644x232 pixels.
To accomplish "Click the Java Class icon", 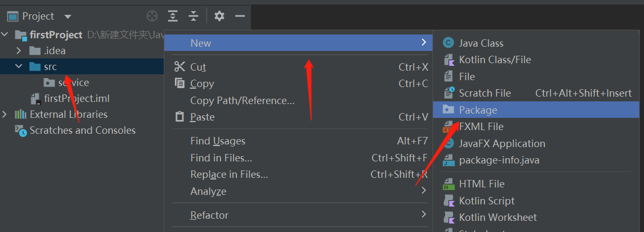I will (x=449, y=43).
